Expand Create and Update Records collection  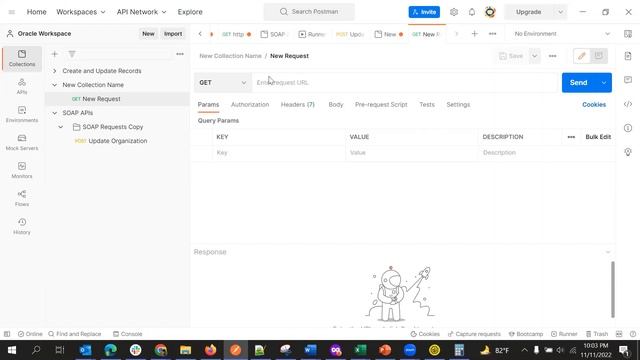55,71
